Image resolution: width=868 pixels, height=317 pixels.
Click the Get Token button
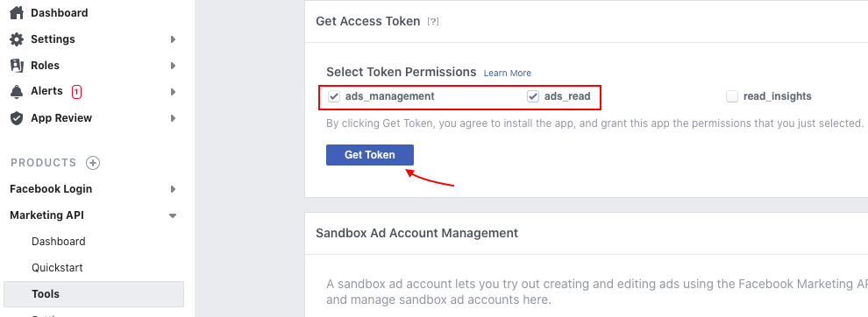[370, 155]
